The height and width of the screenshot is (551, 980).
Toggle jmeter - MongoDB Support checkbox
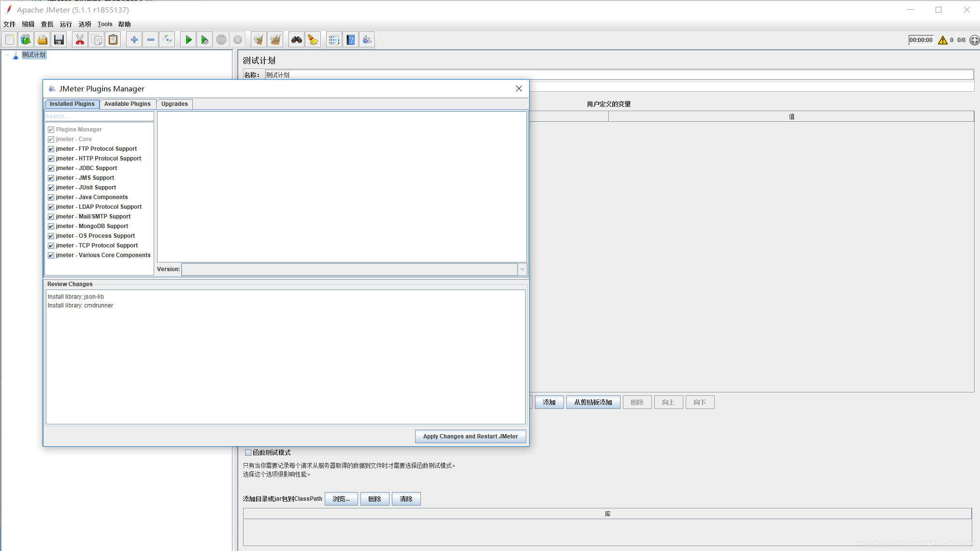(x=51, y=226)
